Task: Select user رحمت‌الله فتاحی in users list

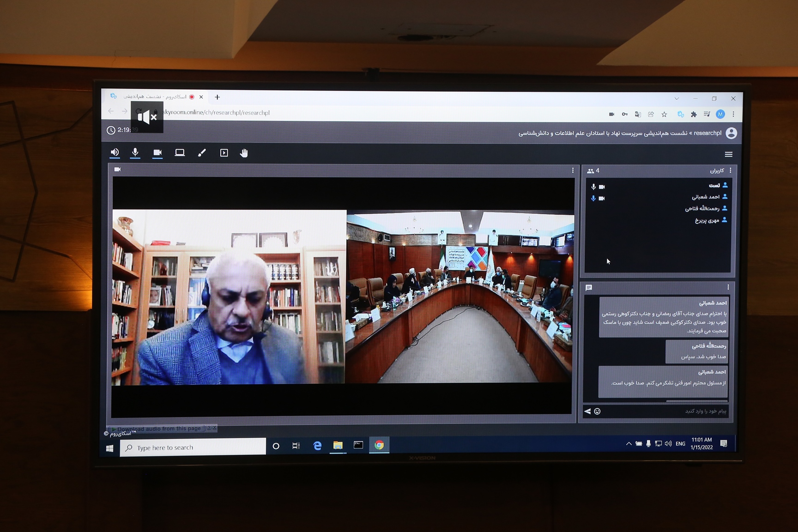Action: click(702, 208)
